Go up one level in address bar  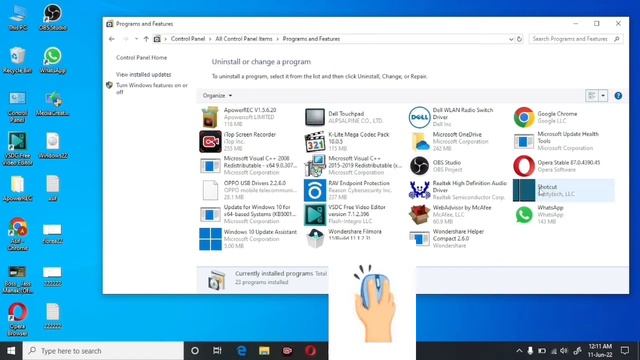(146, 39)
